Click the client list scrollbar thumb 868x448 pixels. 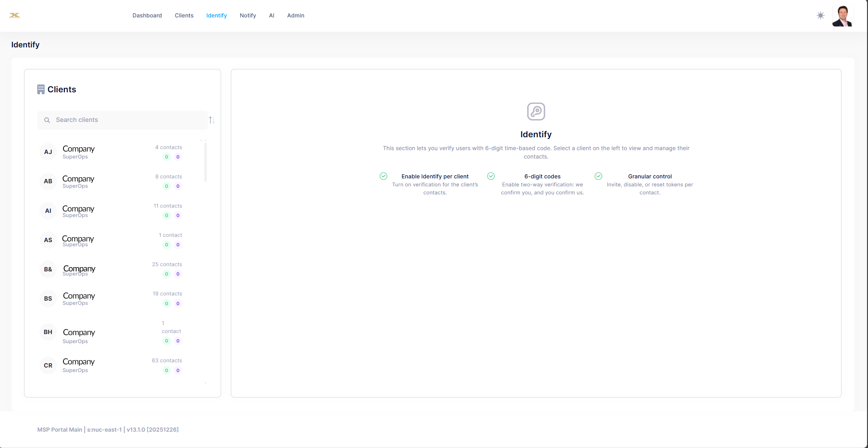[205, 162]
